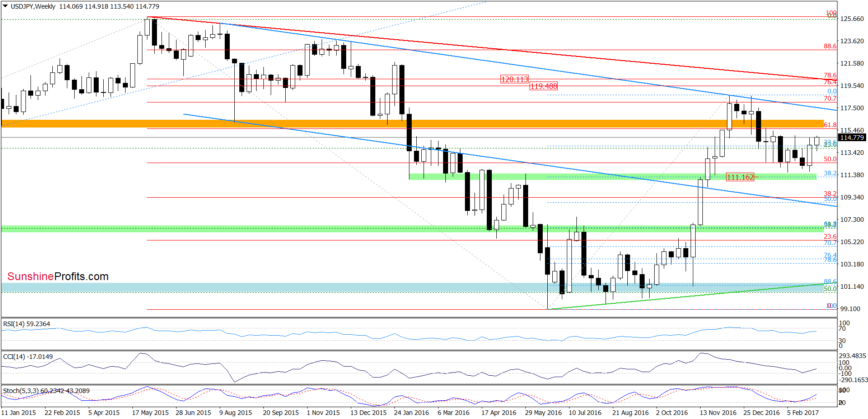Viewport: 868px width, 419px height.
Task: Click the 17 Apr 2016 date label
Action: pos(499,413)
